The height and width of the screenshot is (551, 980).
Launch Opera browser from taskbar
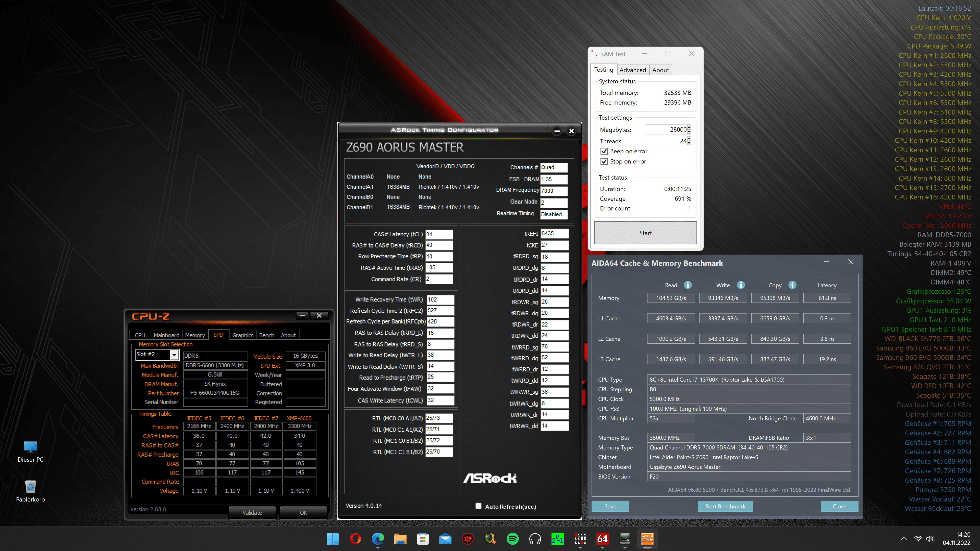(355, 539)
